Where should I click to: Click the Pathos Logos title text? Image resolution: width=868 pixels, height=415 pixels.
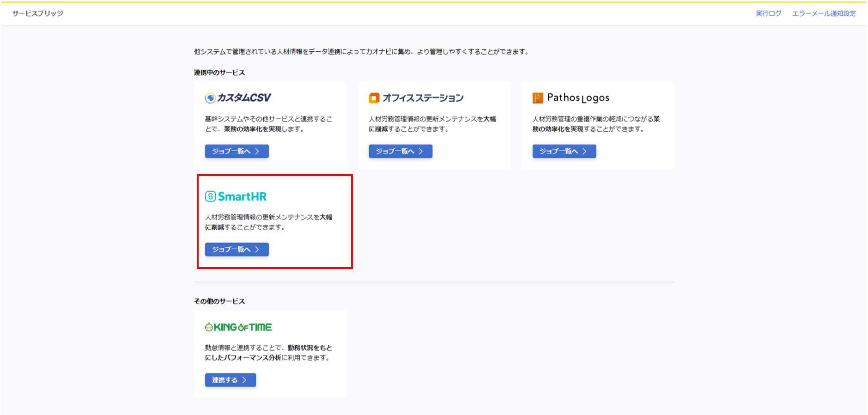pos(578,98)
